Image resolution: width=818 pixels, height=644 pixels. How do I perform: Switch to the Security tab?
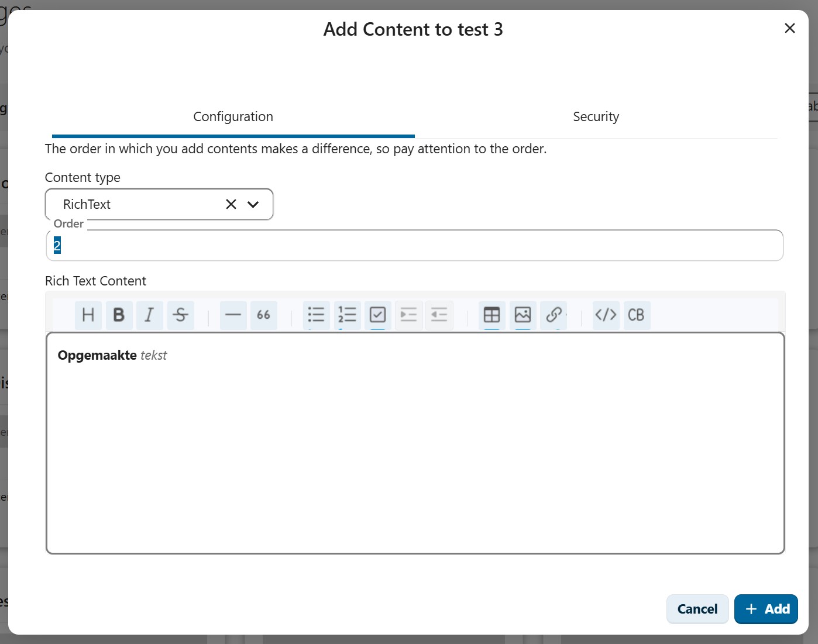(x=596, y=116)
